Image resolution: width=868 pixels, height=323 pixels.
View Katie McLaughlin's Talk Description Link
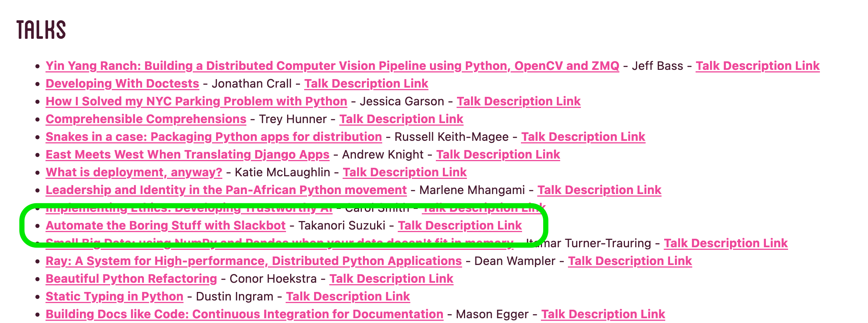(x=404, y=172)
